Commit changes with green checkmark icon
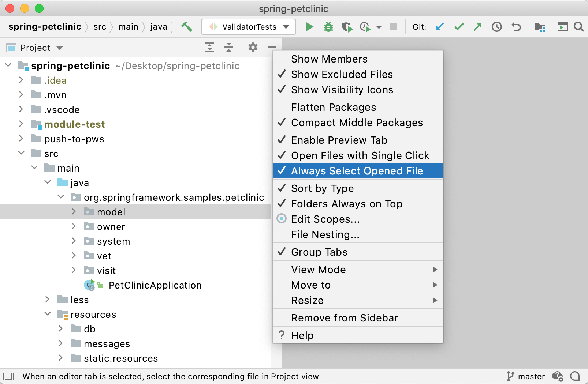588x384 pixels. click(x=459, y=27)
